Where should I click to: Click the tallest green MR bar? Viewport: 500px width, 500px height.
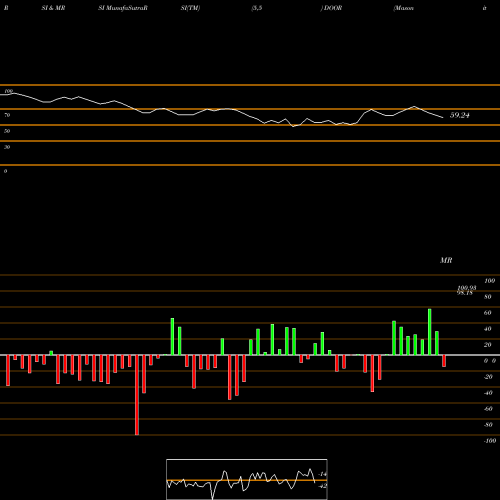430,332
